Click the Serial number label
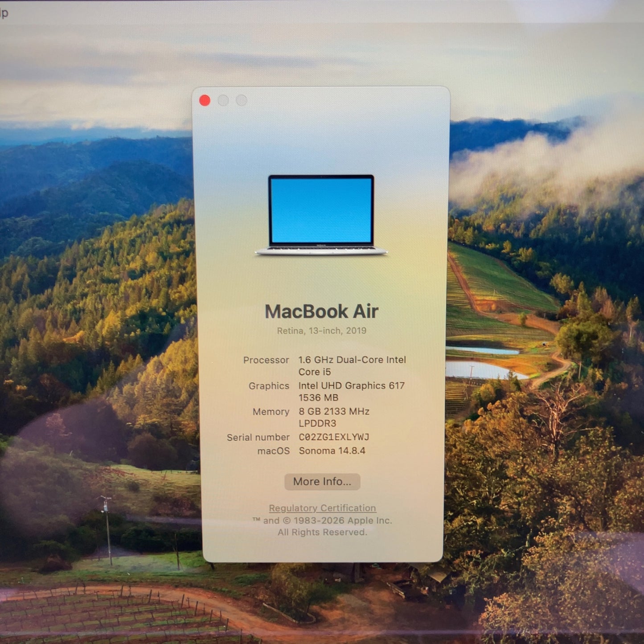The height and width of the screenshot is (644, 644). coord(258,438)
